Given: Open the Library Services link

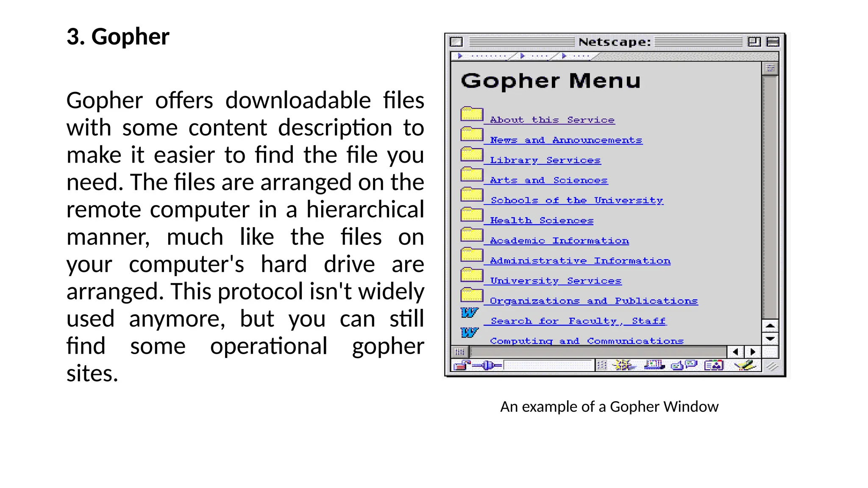Looking at the screenshot, I should (545, 160).
